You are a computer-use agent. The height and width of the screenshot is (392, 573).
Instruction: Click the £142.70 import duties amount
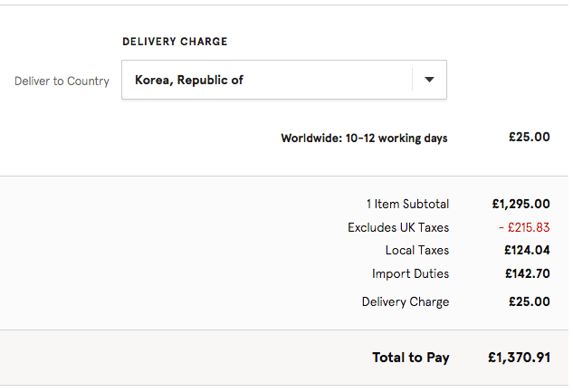pyautogui.click(x=527, y=273)
